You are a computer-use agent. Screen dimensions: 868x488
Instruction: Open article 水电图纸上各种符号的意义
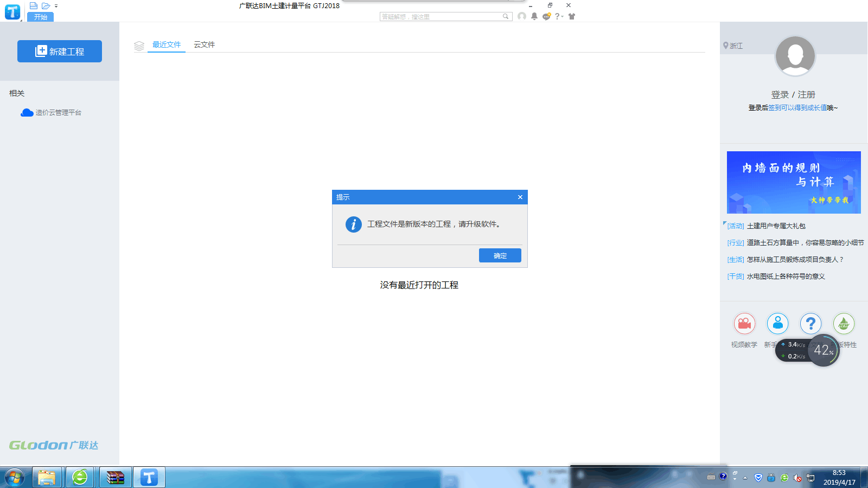(x=786, y=276)
